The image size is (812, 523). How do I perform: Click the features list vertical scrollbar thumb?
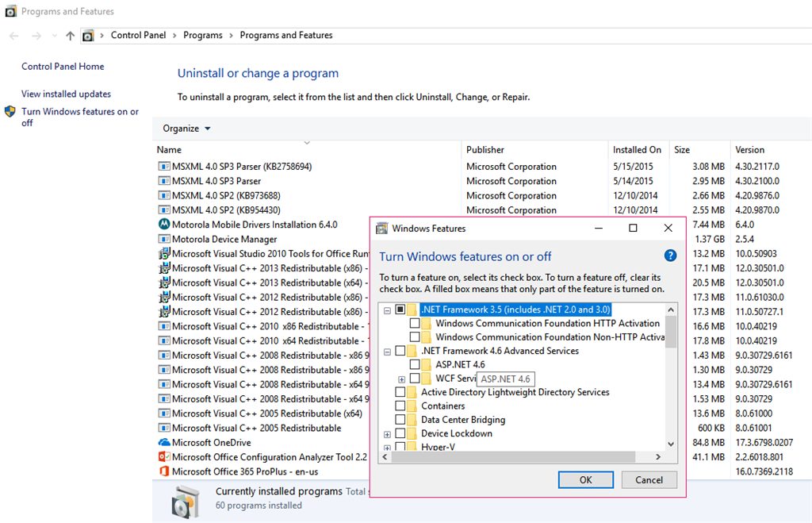pyautogui.click(x=671, y=332)
